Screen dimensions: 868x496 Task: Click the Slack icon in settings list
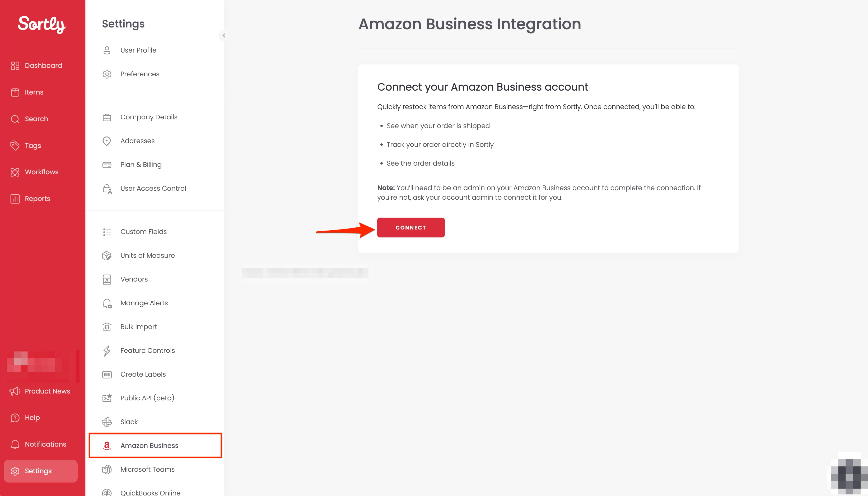[107, 422]
